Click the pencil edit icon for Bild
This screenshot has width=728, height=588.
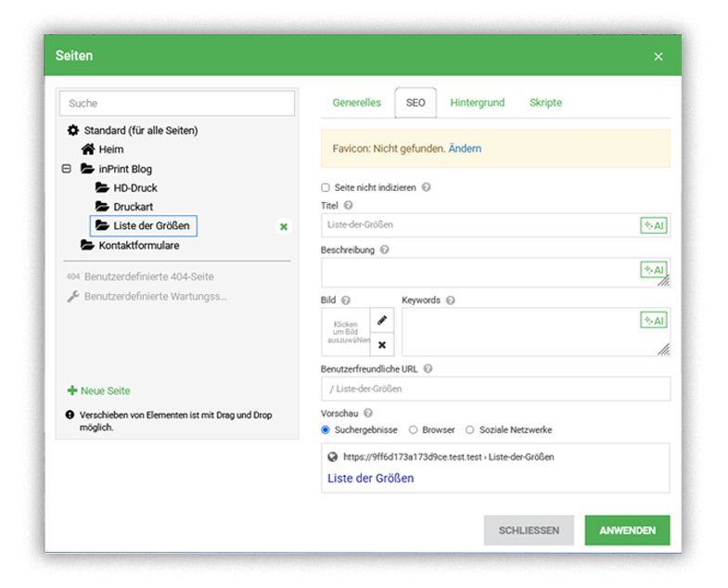pyautogui.click(x=382, y=320)
